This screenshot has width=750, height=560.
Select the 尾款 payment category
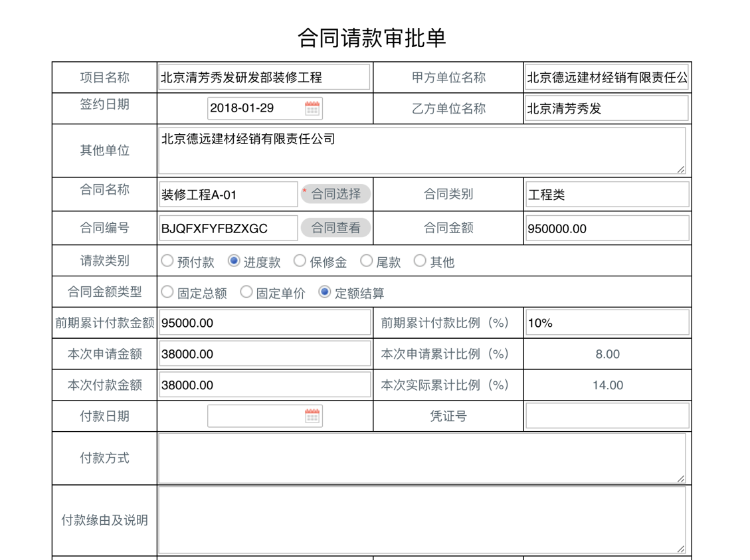point(367,261)
